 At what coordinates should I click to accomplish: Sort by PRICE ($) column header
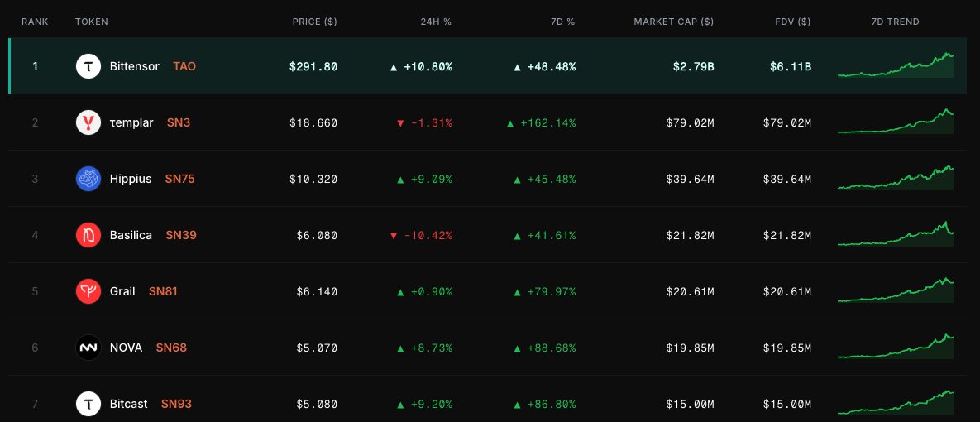coord(314,22)
